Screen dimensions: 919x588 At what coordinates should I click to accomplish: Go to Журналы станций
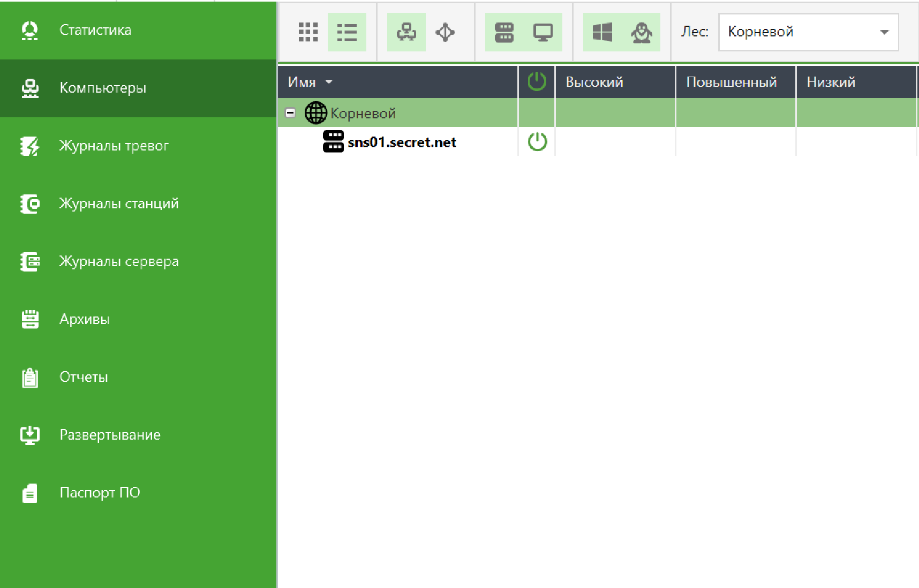coord(118,203)
